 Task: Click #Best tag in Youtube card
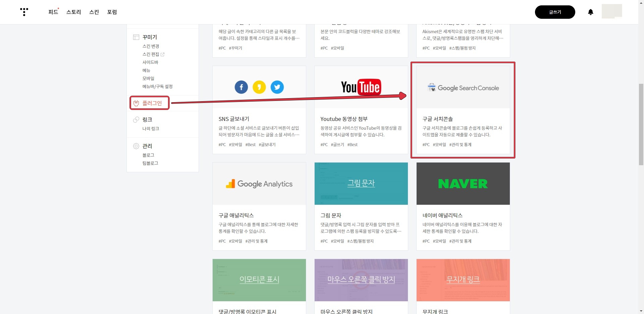pos(353,145)
